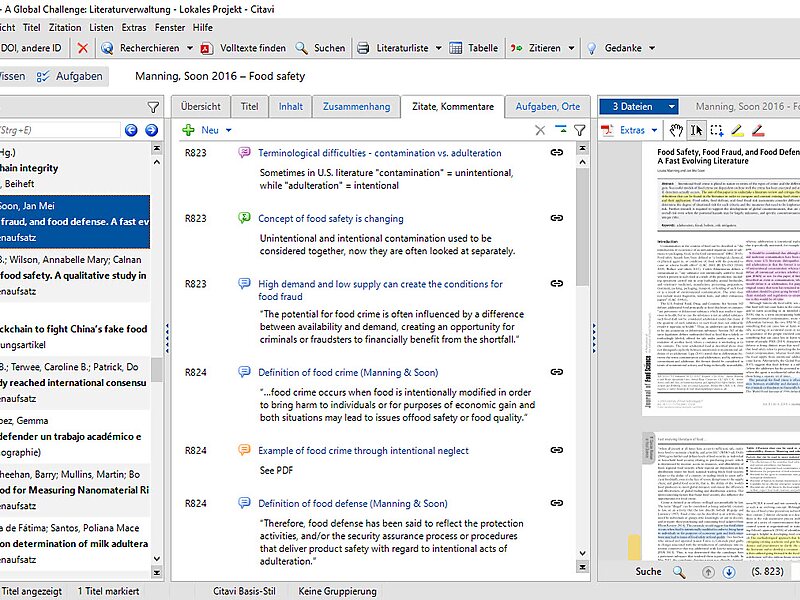
Task: Open the Hilfe menu
Action: click(203, 28)
